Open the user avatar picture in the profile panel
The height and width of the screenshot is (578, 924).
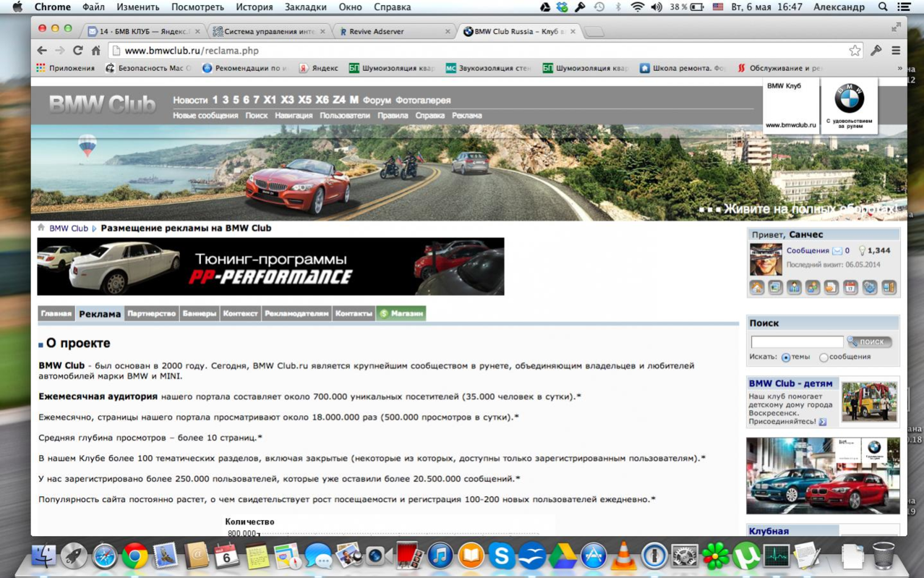click(766, 260)
